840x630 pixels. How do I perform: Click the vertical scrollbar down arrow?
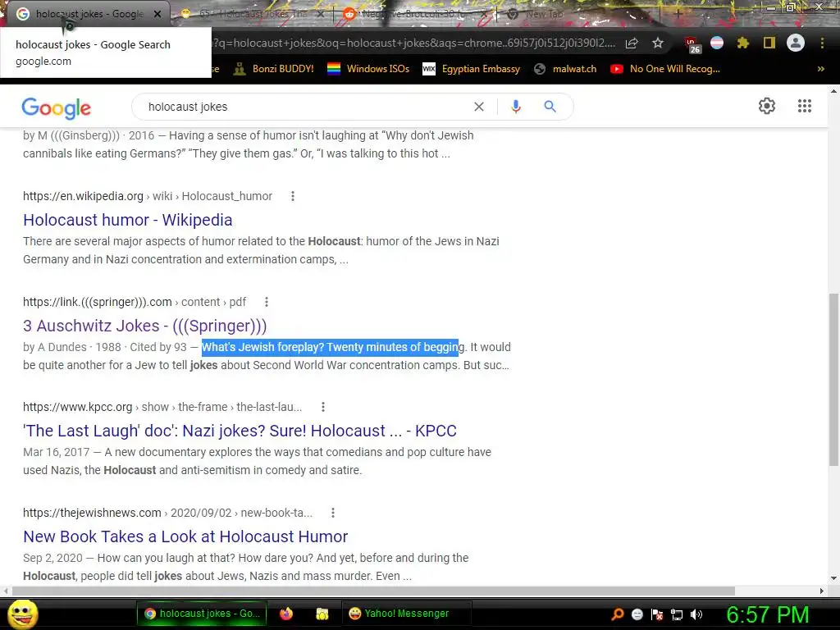pyautogui.click(x=833, y=578)
